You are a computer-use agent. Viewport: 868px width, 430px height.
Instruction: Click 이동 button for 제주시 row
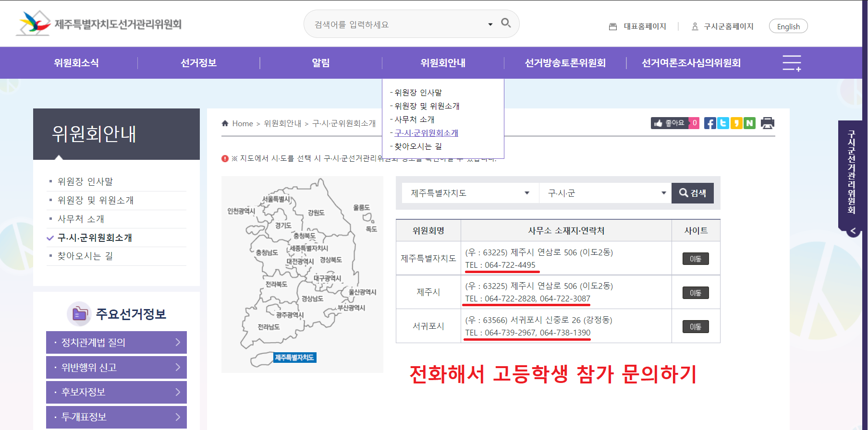[x=696, y=293]
